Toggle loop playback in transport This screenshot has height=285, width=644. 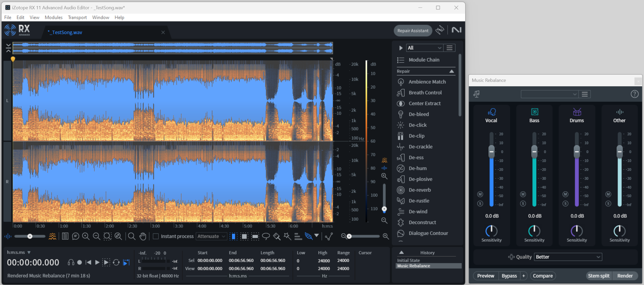(x=116, y=262)
